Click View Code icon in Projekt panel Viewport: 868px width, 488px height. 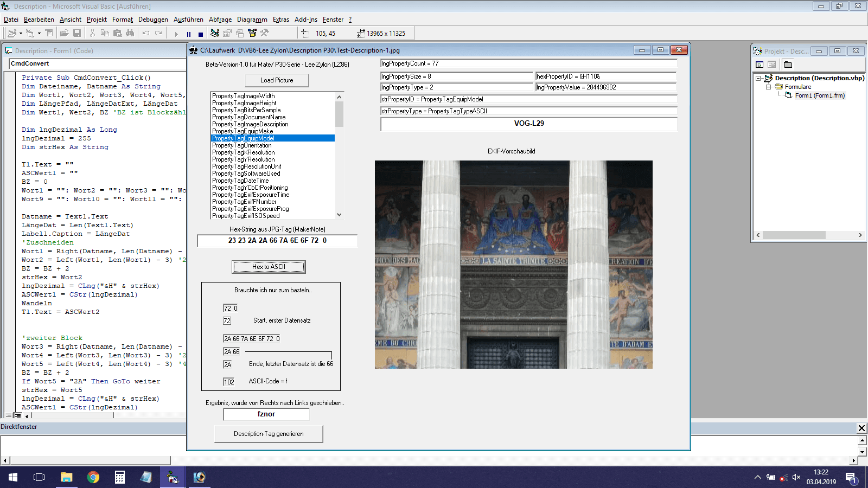759,65
